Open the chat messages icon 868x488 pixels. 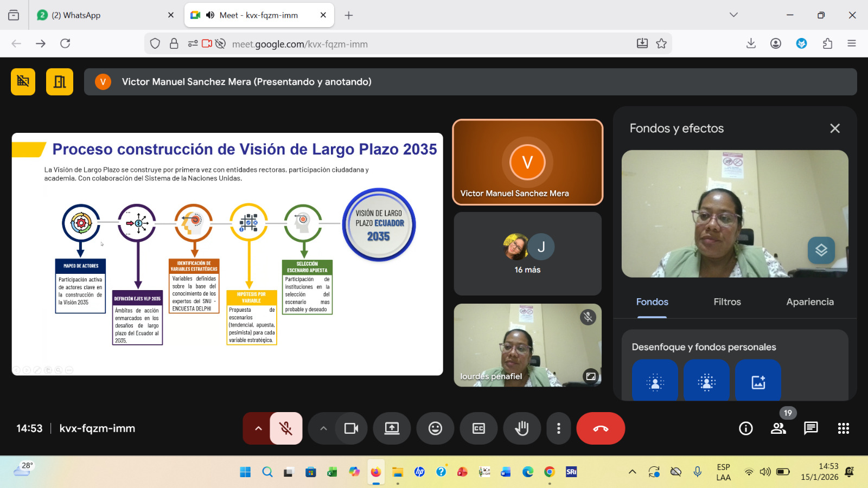pyautogui.click(x=810, y=428)
